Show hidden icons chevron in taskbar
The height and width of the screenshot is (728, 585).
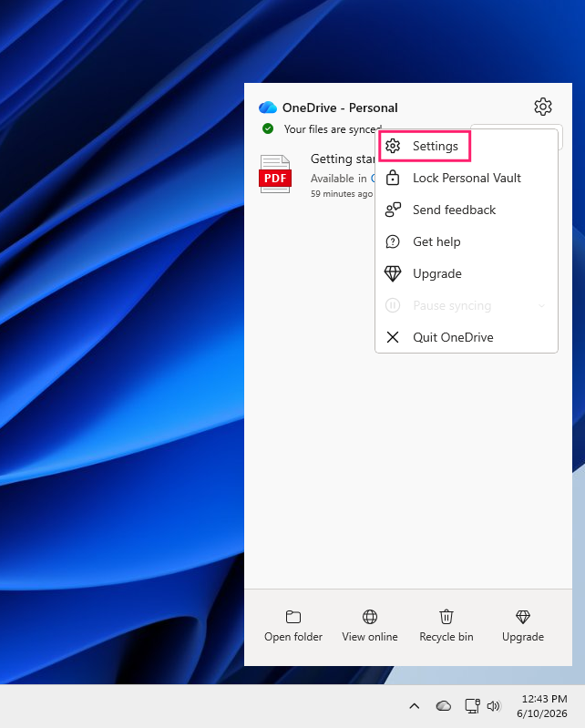[x=414, y=706]
